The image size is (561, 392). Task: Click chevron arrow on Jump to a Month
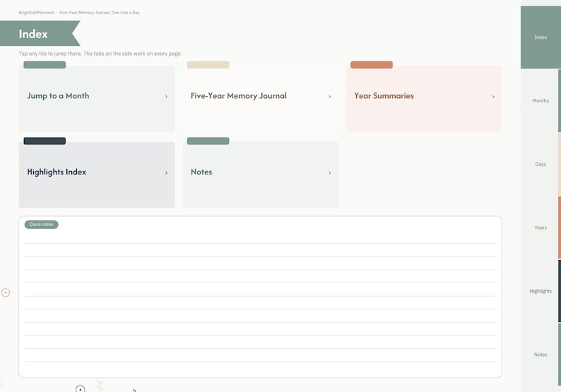(x=166, y=97)
